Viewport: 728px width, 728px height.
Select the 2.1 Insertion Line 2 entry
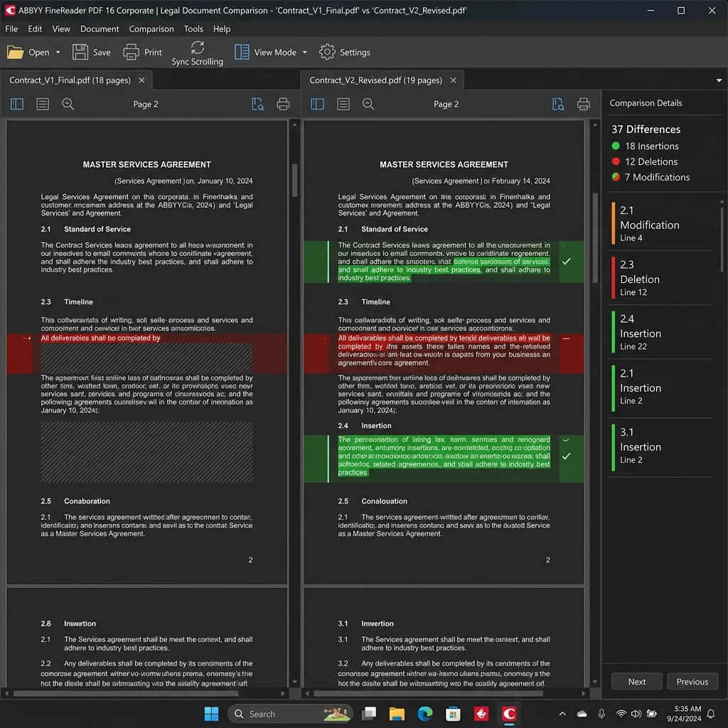pyautogui.click(x=660, y=387)
